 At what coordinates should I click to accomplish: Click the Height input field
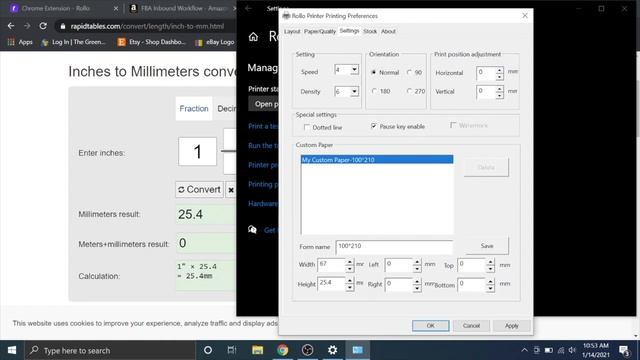[x=332, y=283]
